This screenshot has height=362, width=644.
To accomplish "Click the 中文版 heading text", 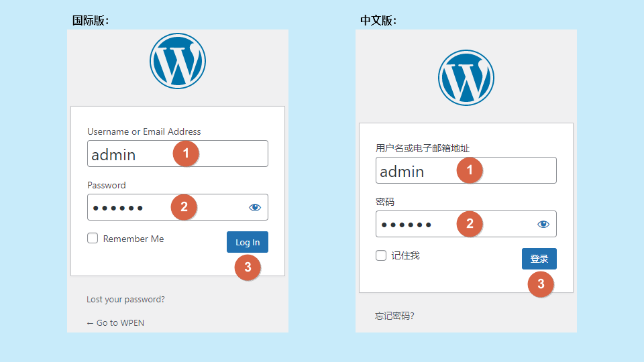I will coord(378,21).
